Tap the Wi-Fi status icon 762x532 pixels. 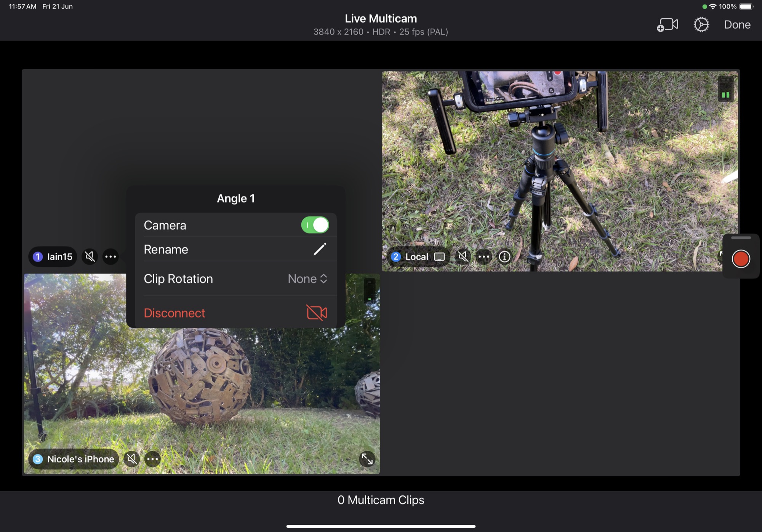click(712, 6)
